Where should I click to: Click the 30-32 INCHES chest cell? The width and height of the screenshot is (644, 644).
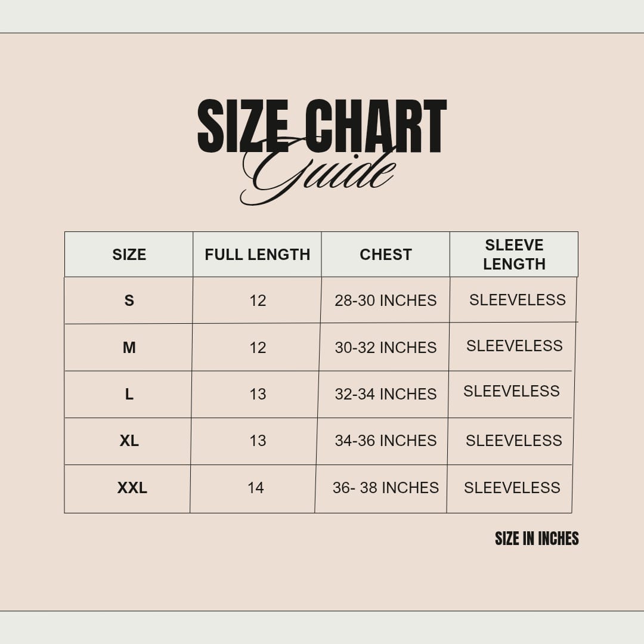tap(385, 348)
